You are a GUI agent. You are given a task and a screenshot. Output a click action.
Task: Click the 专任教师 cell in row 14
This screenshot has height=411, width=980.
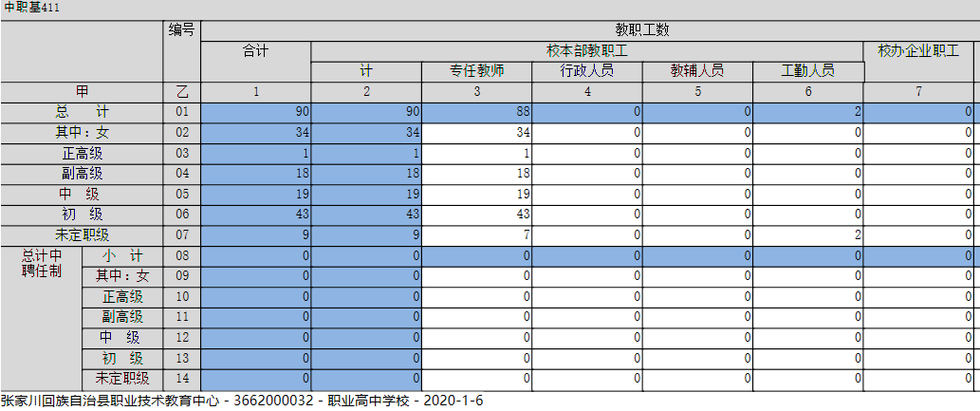[x=476, y=380]
